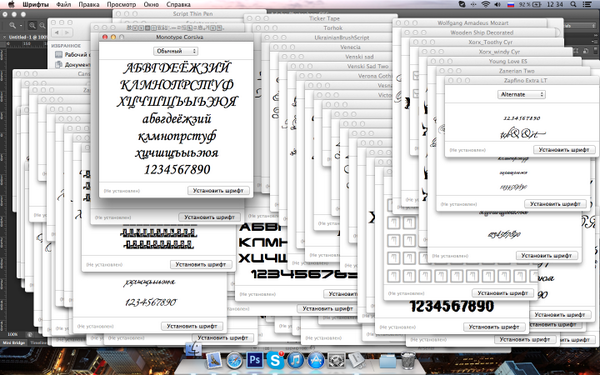Click the UkrainianBrushScript window title

point(342,38)
